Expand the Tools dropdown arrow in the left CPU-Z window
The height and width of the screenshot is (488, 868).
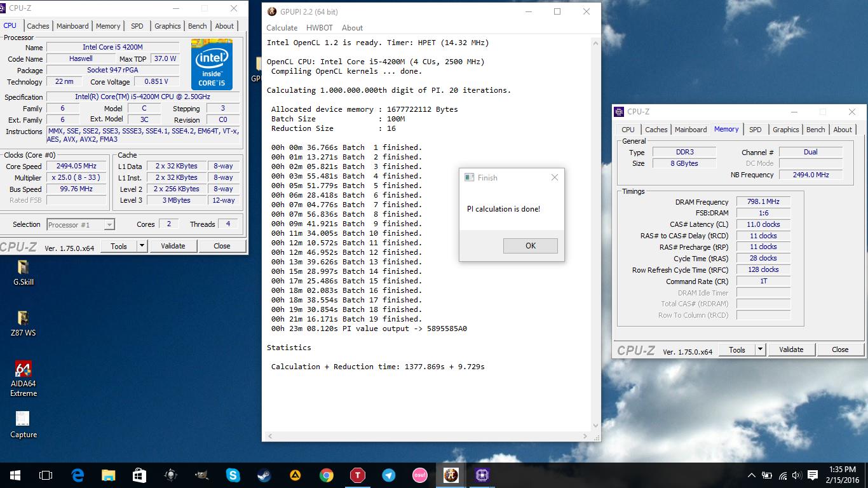pyautogui.click(x=142, y=246)
